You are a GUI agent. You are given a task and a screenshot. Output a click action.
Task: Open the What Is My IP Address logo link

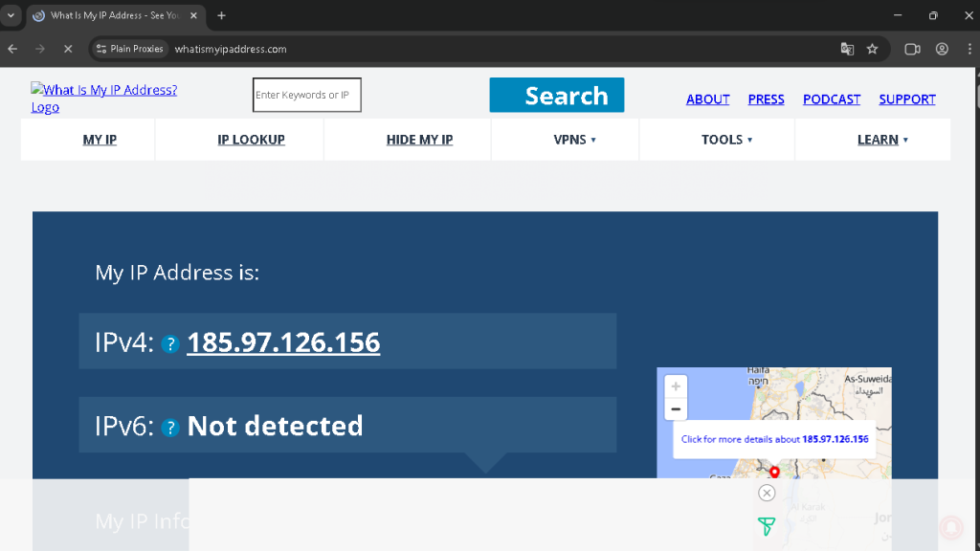pyautogui.click(x=104, y=99)
